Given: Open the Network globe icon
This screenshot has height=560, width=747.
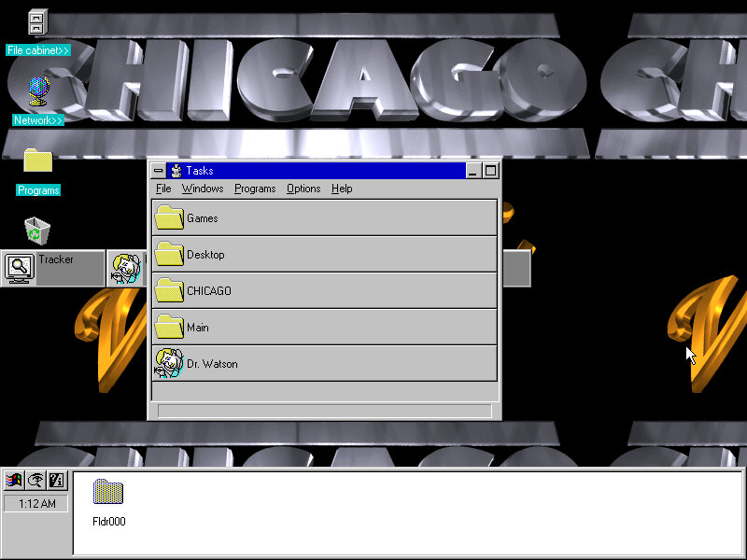Looking at the screenshot, I should click(37, 91).
